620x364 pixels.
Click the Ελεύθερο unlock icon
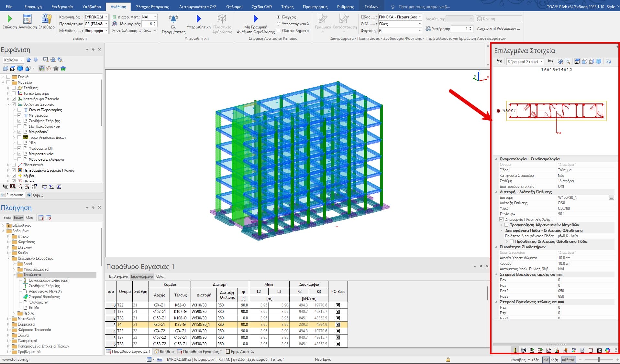click(x=47, y=19)
